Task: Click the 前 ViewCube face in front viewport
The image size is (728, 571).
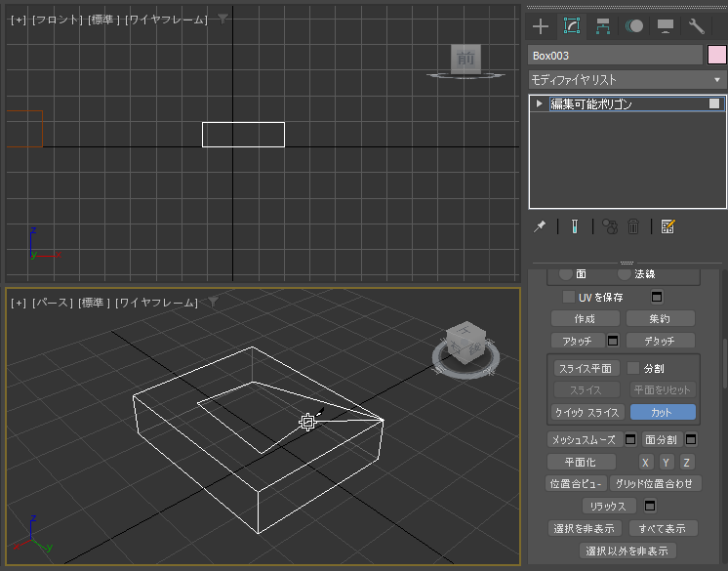Action: pos(465,59)
